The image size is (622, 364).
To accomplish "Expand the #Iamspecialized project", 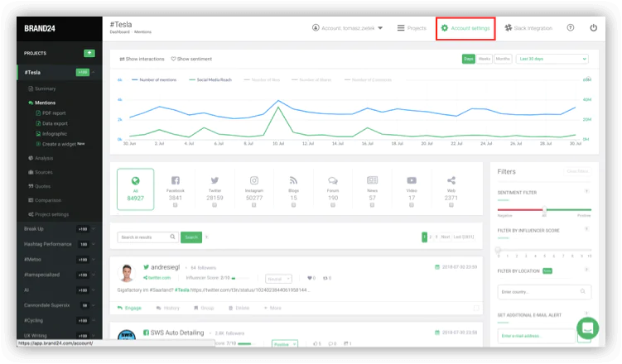I will (x=94, y=275).
